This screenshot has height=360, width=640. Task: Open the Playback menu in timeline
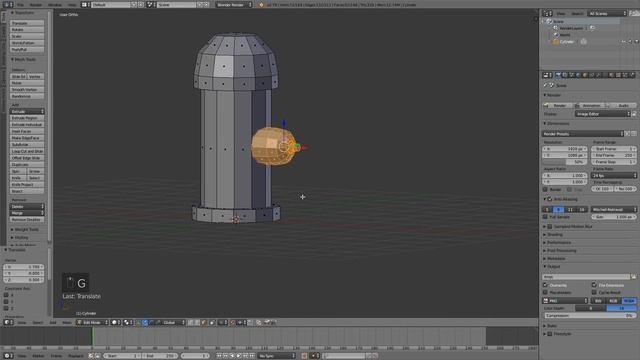pos(76,356)
